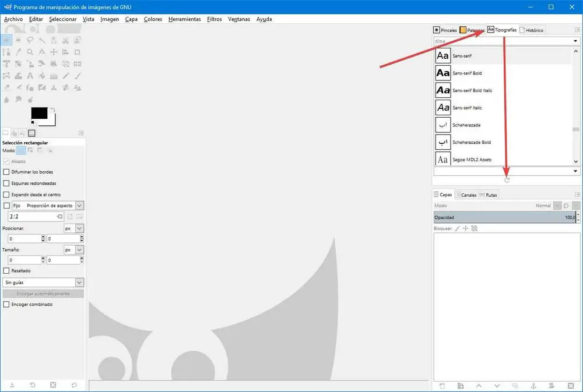This screenshot has width=583, height=392.
Task: Select the Move tool
Action: [x=54, y=52]
